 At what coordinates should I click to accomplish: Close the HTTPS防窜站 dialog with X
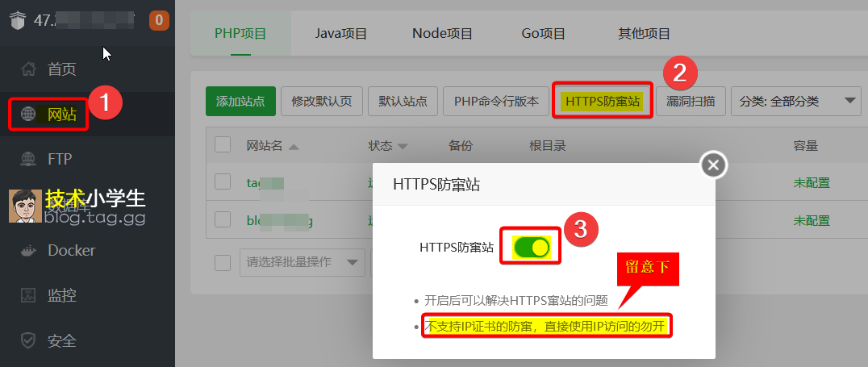[714, 165]
